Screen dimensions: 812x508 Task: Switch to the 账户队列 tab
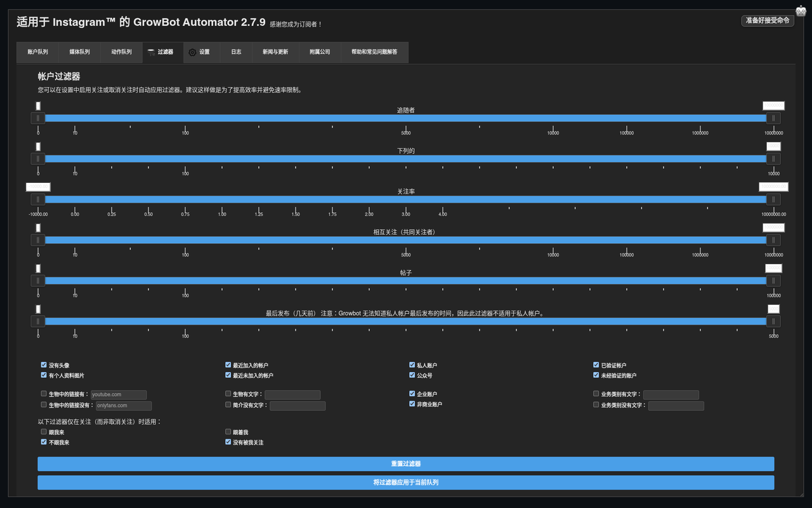click(x=37, y=52)
